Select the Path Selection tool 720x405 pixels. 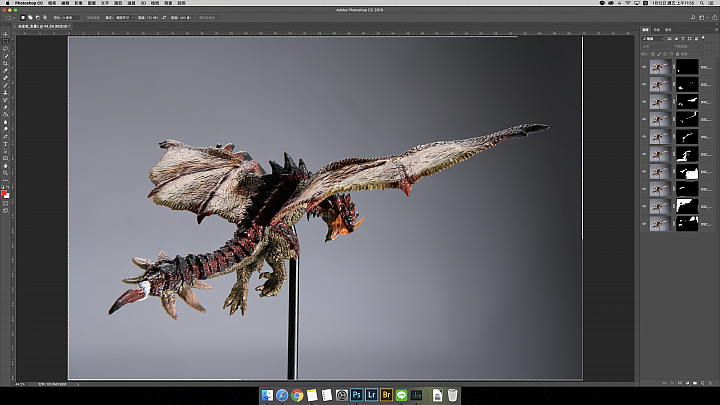point(6,151)
